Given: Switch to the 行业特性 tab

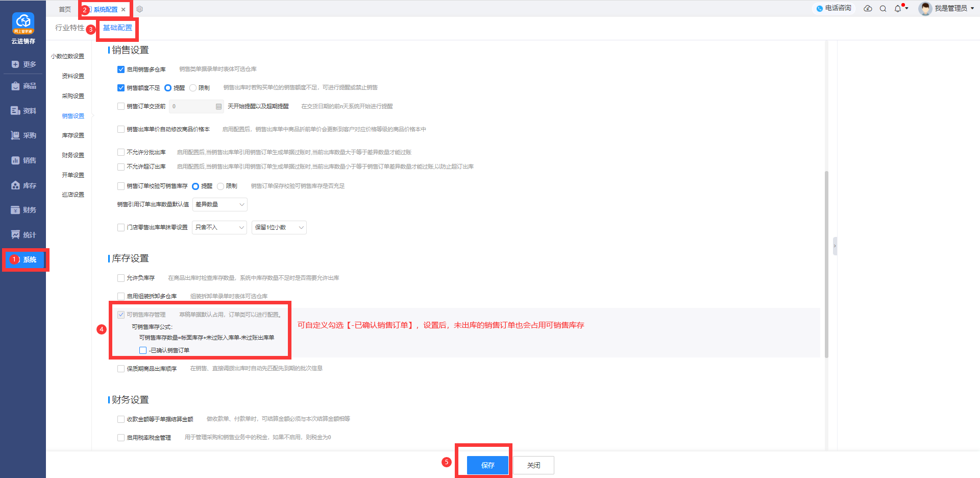Looking at the screenshot, I should tap(69, 28).
